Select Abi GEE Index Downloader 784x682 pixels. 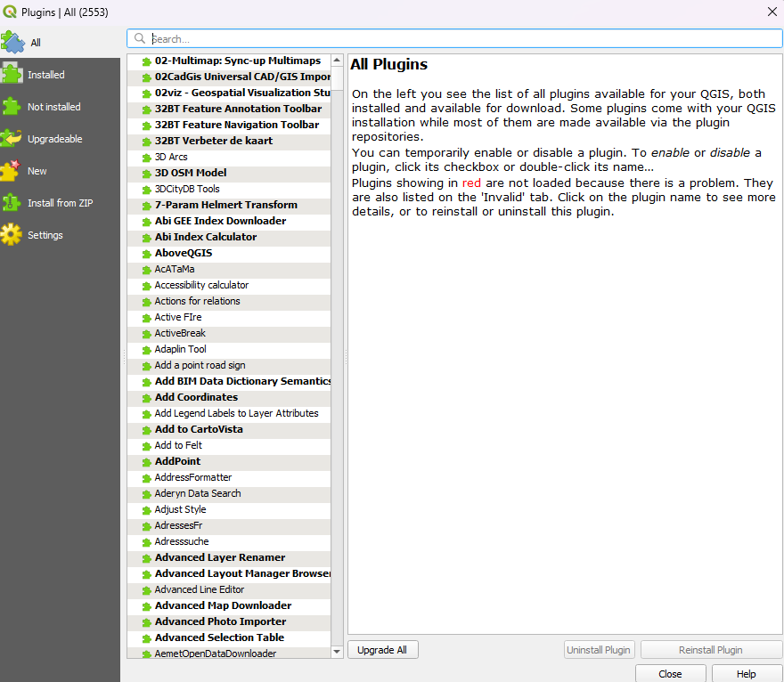coord(229,221)
